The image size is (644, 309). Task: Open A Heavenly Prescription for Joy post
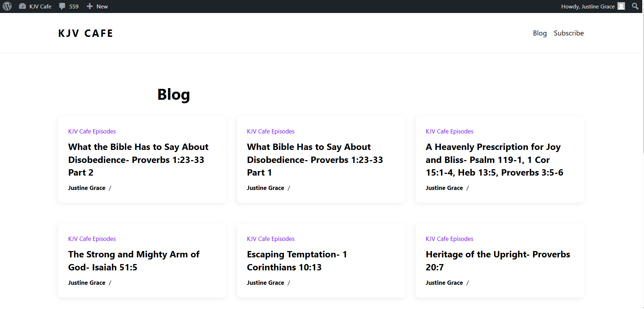coord(494,159)
